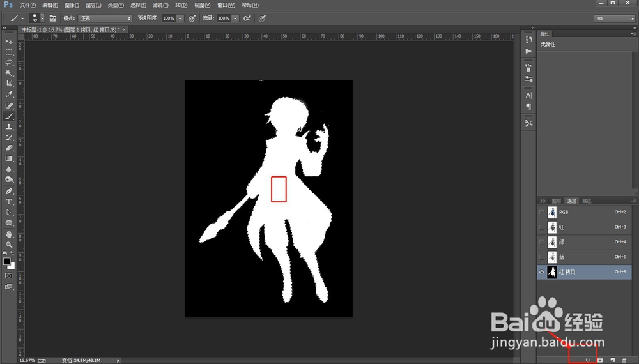Toggle Quick Mask mode icon
The width and height of the screenshot is (639, 364).
coord(8,276)
